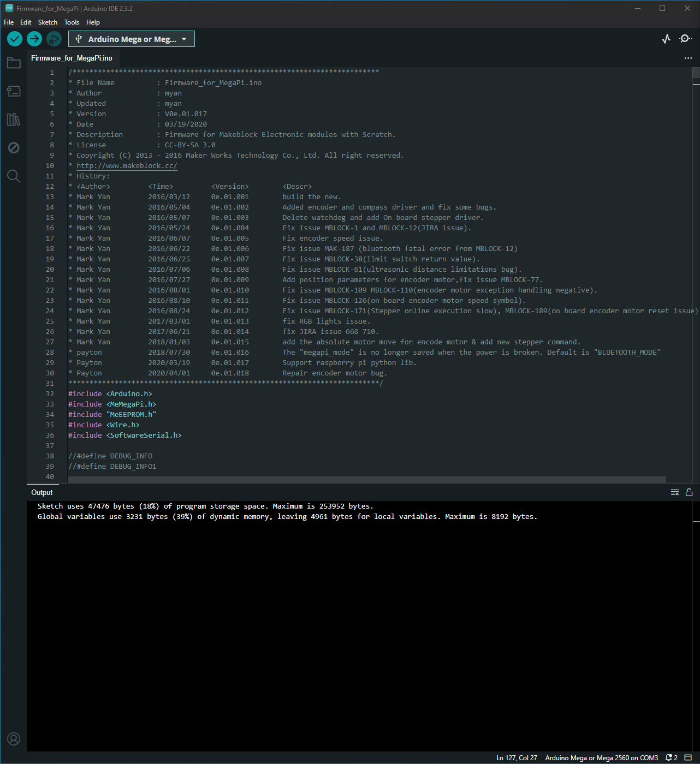Toggle bottom panel icon in status bar
This screenshot has height=764, width=700.
(688, 758)
